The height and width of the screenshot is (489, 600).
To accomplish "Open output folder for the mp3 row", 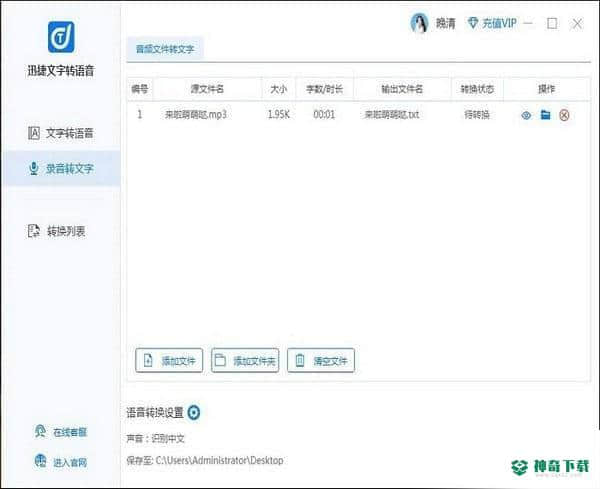I will (545, 114).
